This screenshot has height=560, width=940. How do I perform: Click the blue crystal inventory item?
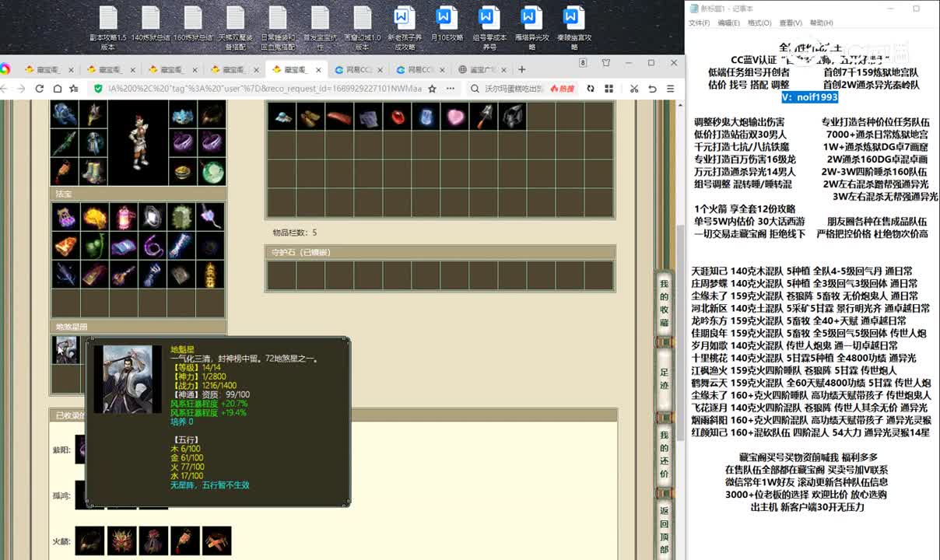426,117
